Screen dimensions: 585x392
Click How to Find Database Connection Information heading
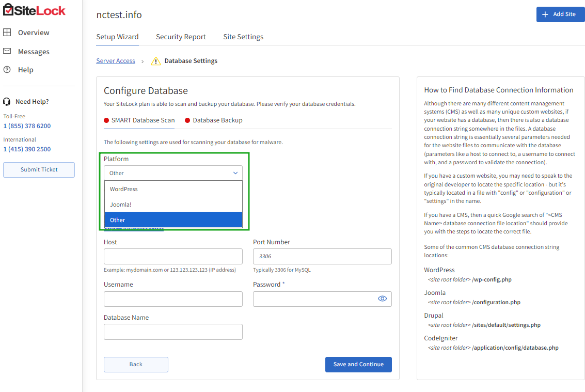pos(498,90)
